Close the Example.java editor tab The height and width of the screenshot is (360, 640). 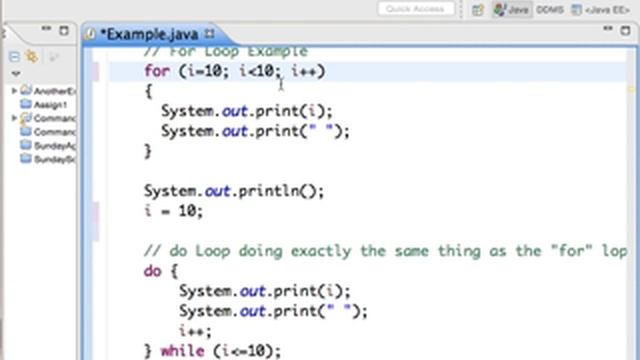(209, 33)
